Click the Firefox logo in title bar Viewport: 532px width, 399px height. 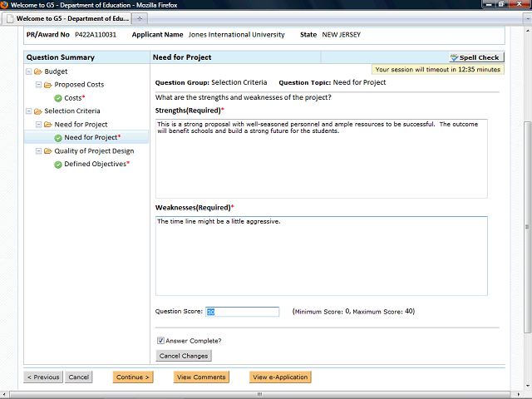click(4, 5)
